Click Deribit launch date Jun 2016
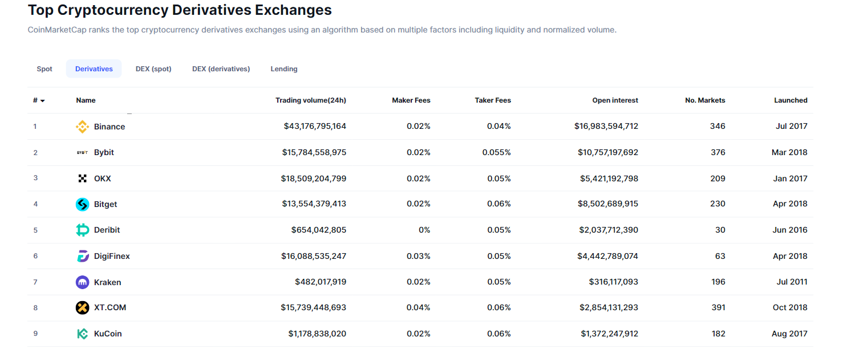This screenshot has height=349, width=868. point(790,230)
